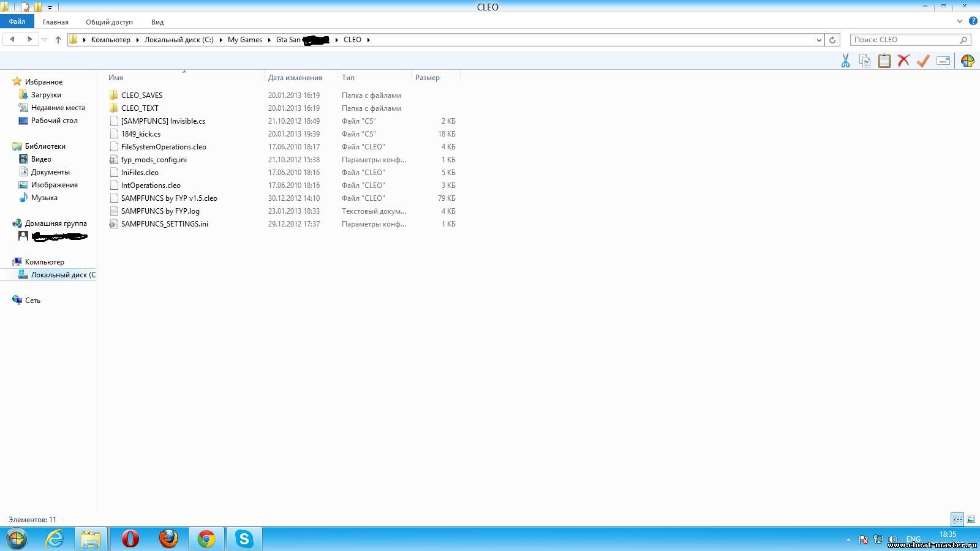Image resolution: width=980 pixels, height=551 pixels.
Task: Click the envelope e-mail toolbar icon
Action: click(943, 61)
